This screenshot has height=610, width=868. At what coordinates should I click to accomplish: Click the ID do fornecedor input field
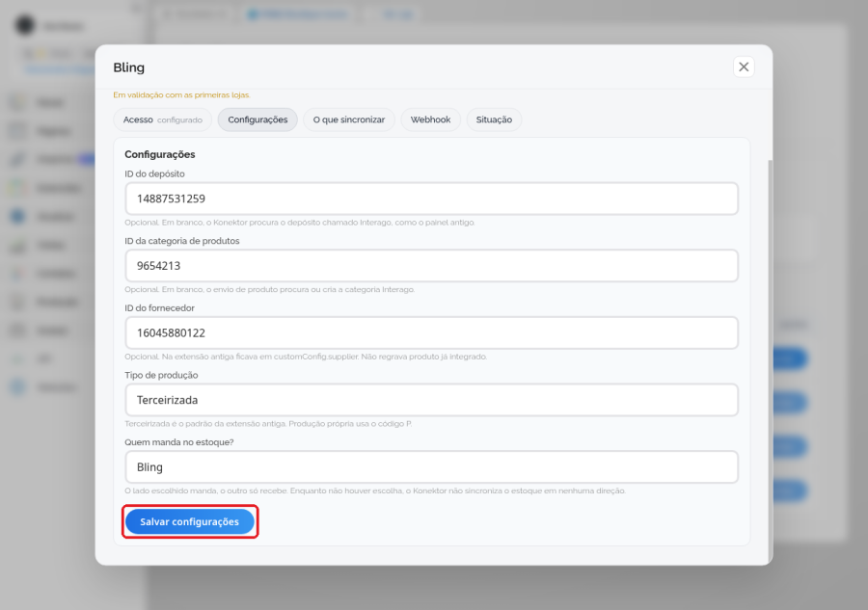click(x=432, y=332)
